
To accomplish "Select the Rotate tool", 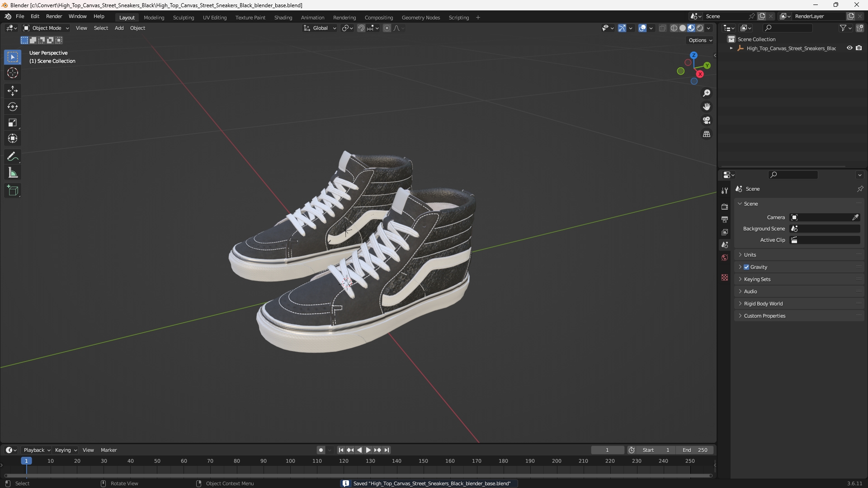I will coord(13,107).
